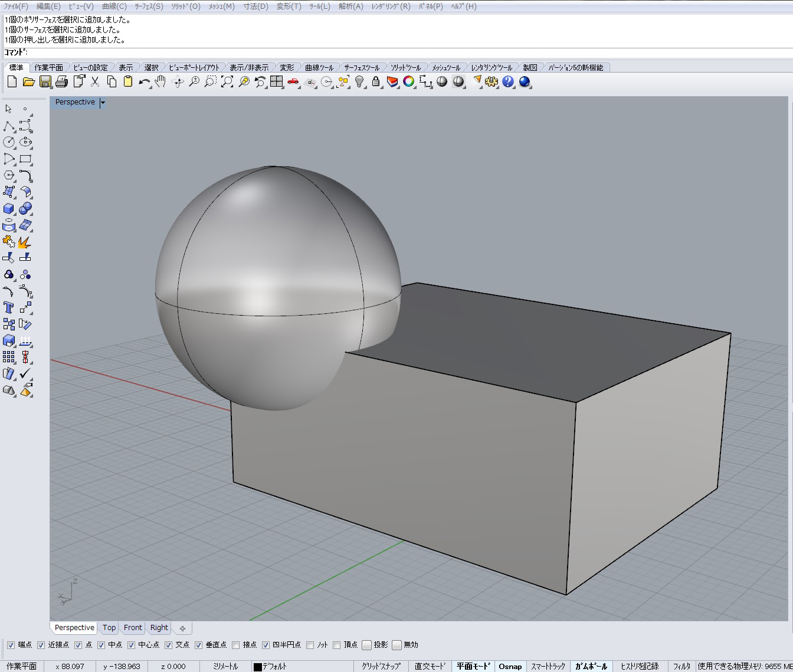
Task: Click the Print icon in the toolbar
Action: [61, 82]
